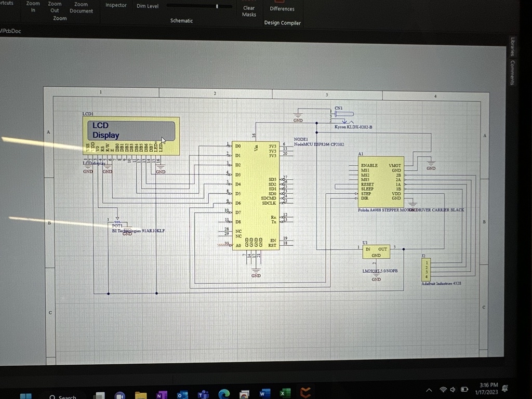Open Microsoft Edge from the taskbar
Viewport: 532px width, 399px height.
click(223, 394)
